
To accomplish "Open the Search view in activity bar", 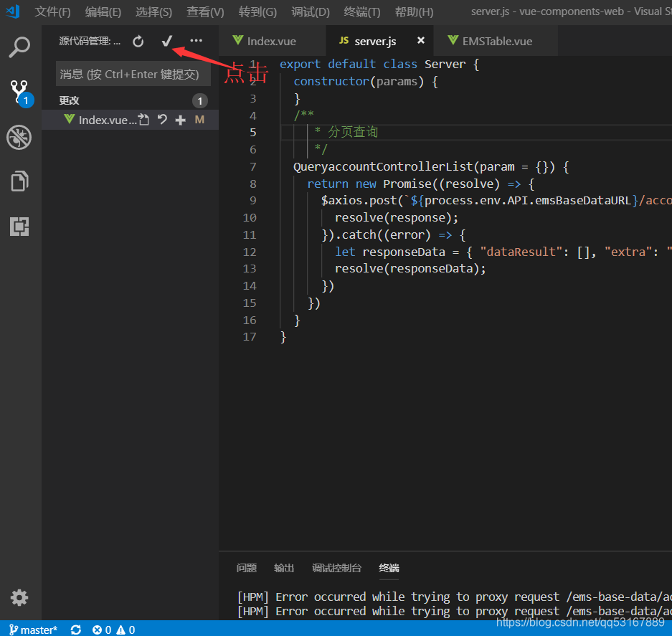I will [19, 47].
